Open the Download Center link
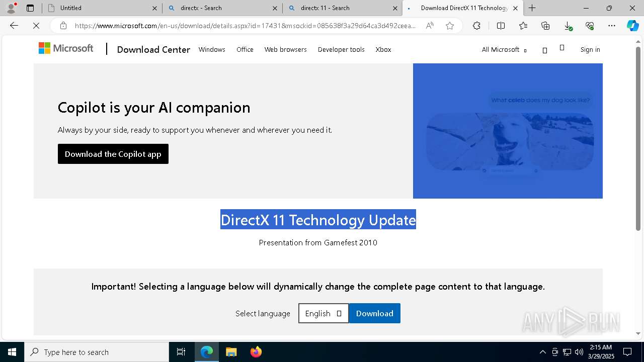The height and width of the screenshot is (362, 644). coord(153,49)
